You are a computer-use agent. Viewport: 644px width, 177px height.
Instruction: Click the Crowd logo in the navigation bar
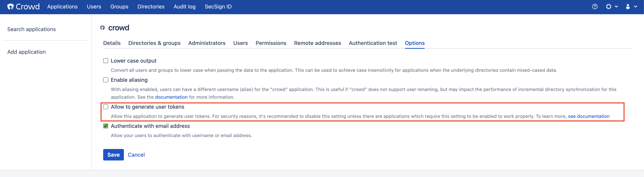pos(23,7)
